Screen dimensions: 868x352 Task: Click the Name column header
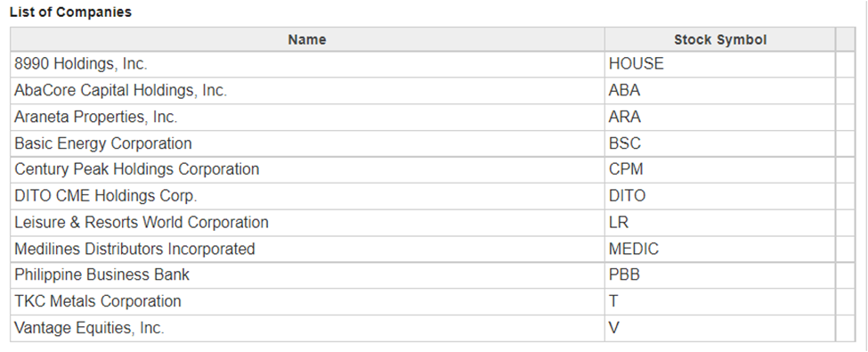(x=307, y=39)
